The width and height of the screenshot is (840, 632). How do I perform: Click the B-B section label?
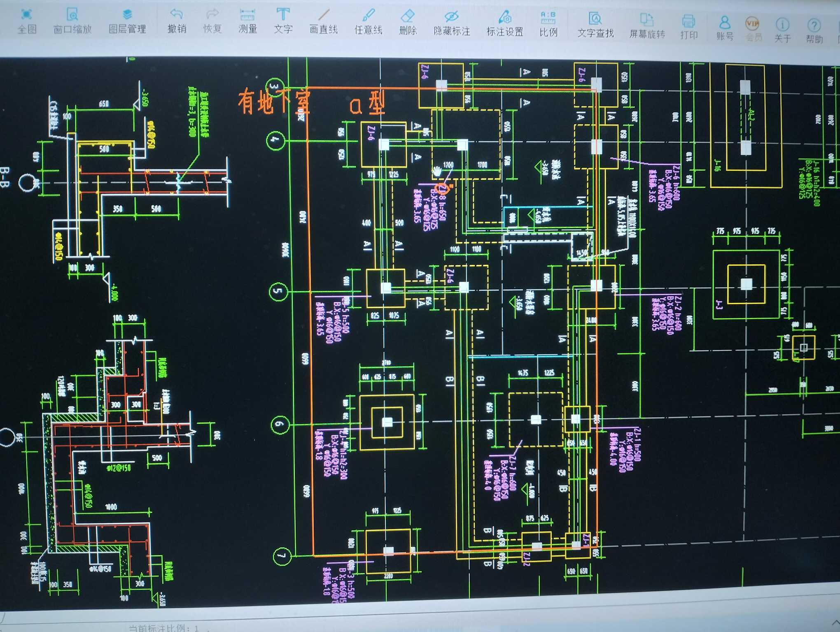click(5, 177)
